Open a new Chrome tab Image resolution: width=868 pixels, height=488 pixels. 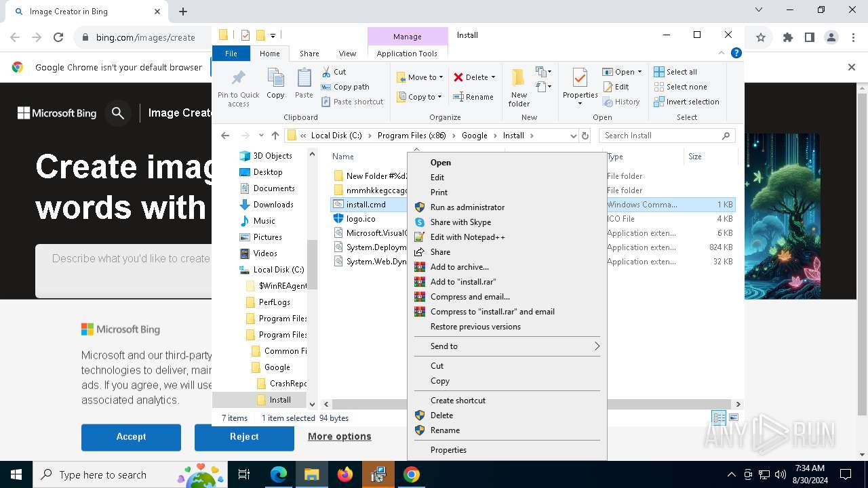[183, 12]
